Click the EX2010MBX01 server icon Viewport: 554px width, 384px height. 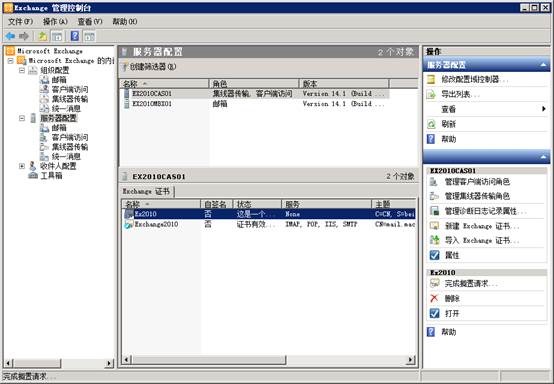coord(126,104)
